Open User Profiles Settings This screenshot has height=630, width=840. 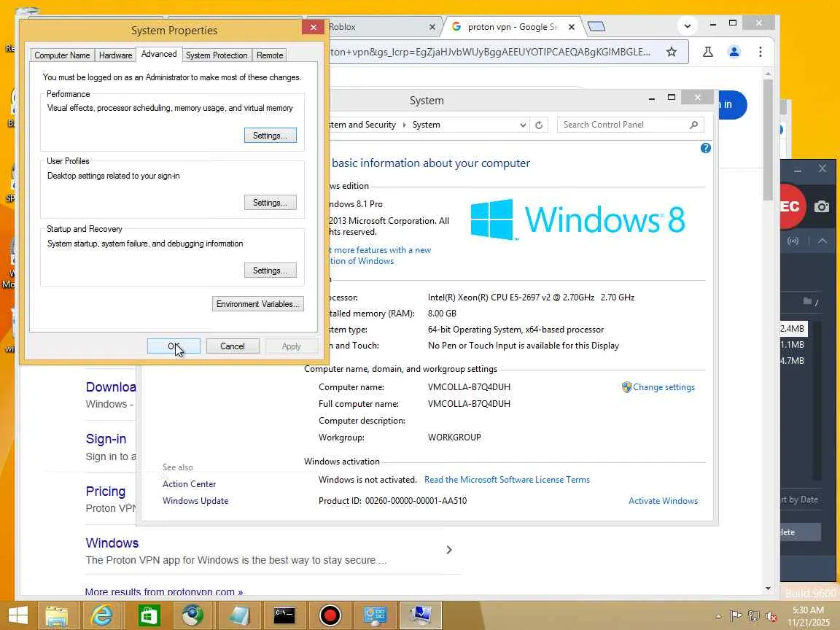click(270, 203)
